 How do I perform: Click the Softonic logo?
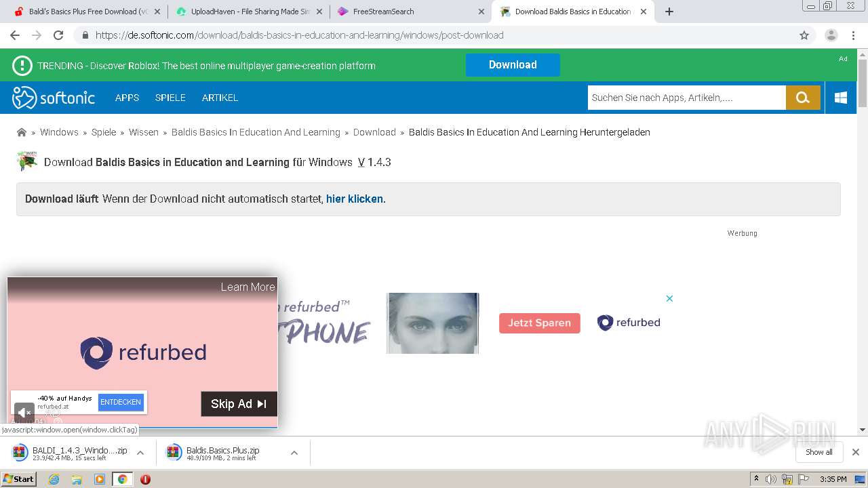[x=54, y=98]
